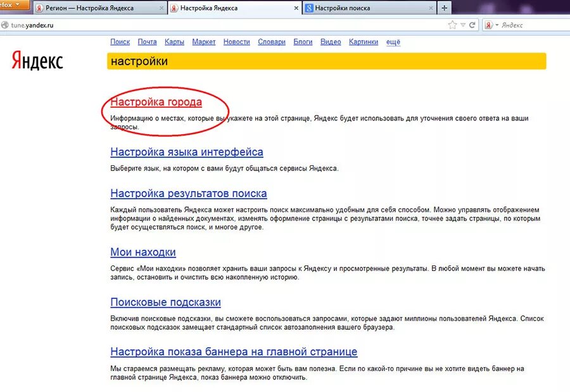Open a new browser tab

pyautogui.click(x=444, y=8)
